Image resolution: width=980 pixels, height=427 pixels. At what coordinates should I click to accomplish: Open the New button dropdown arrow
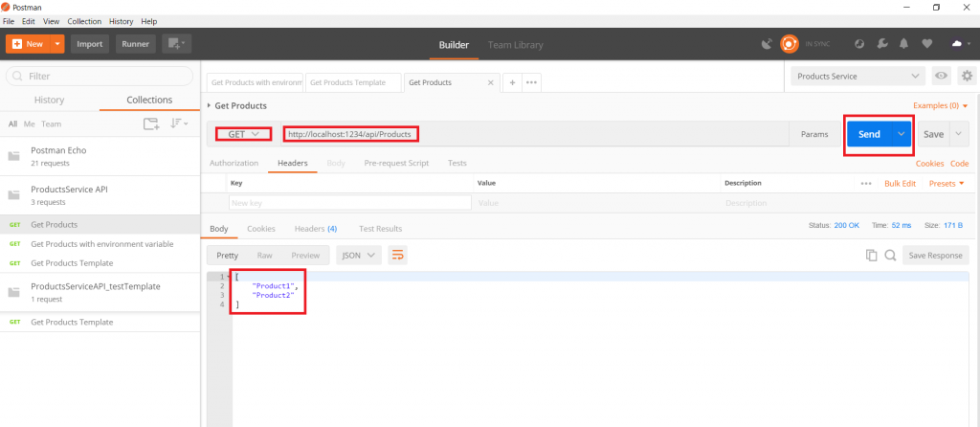(x=57, y=44)
